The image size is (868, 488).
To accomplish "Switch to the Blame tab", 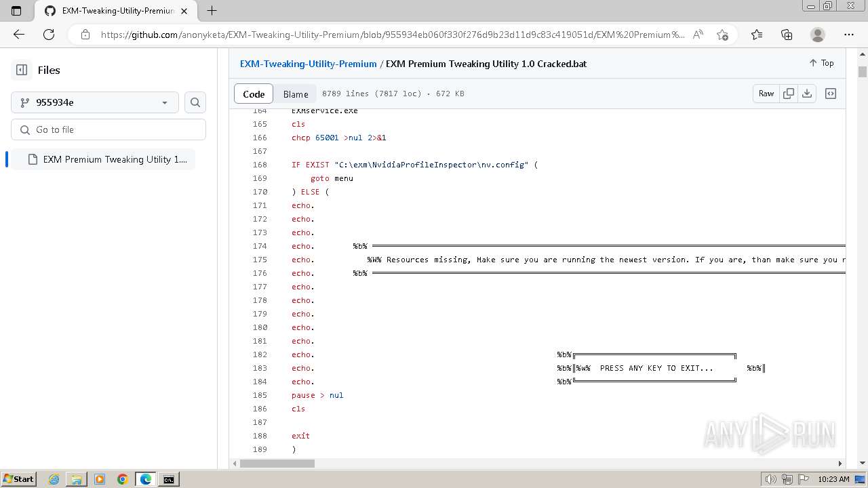I will [296, 94].
